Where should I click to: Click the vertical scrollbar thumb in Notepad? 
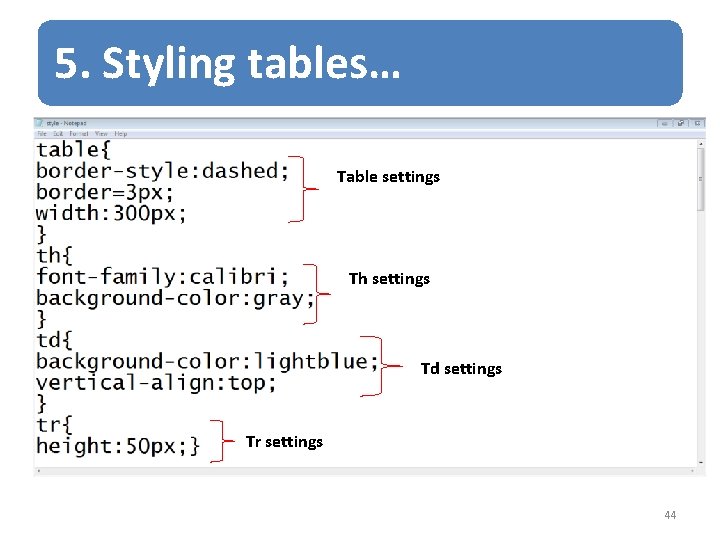701,179
